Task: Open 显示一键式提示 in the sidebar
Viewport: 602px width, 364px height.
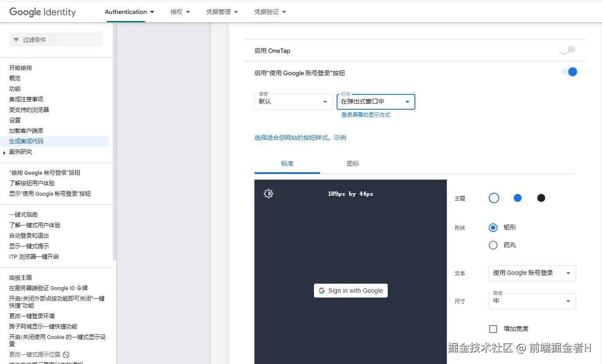Action: tap(29, 246)
